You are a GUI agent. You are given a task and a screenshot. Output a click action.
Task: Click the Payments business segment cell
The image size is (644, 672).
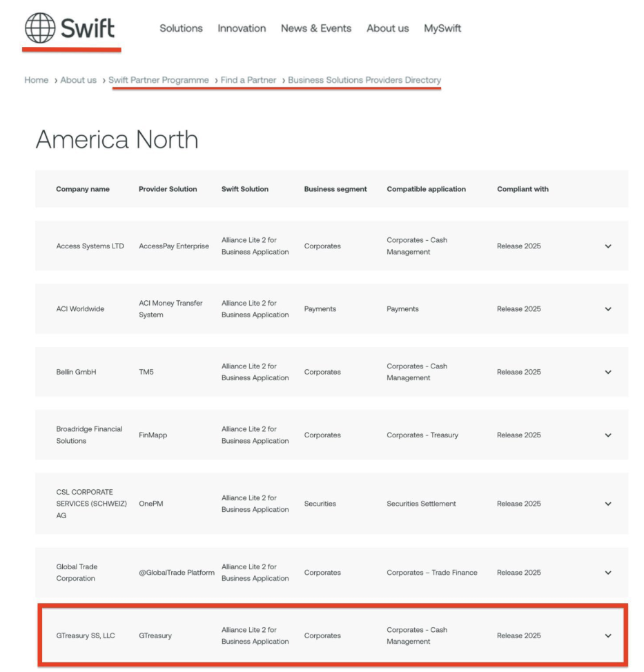coord(320,309)
